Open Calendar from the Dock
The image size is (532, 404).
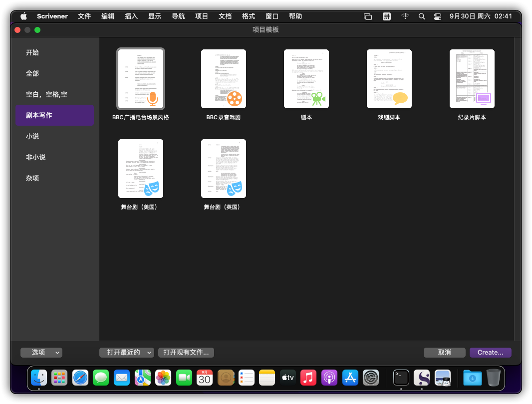(205, 378)
